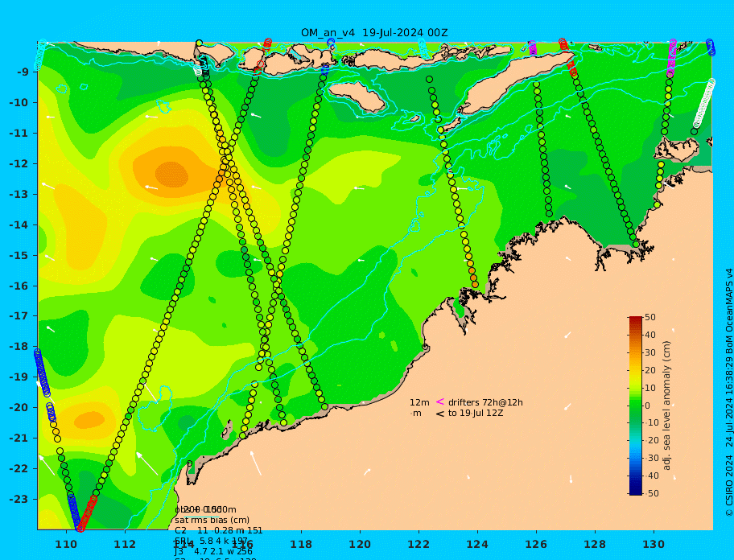Click the longitude axis label 128

[595, 545]
